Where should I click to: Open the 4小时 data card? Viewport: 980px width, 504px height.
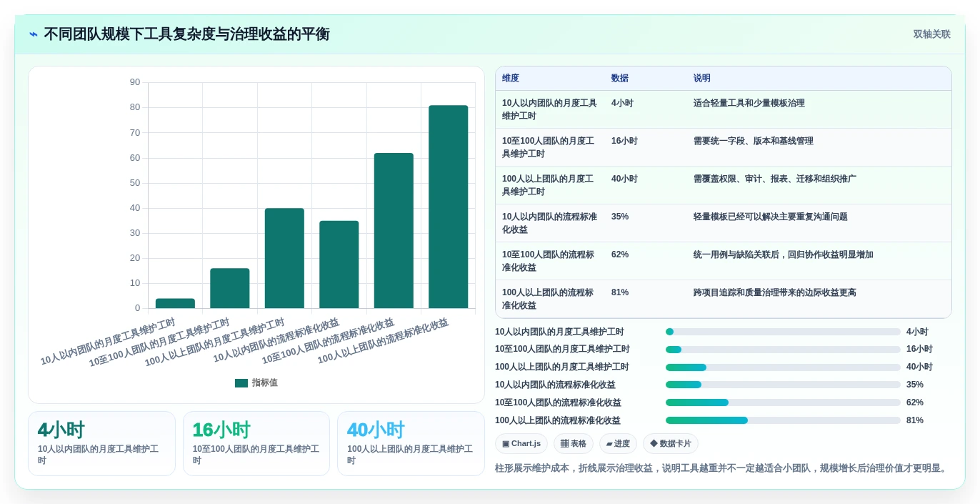(x=101, y=443)
